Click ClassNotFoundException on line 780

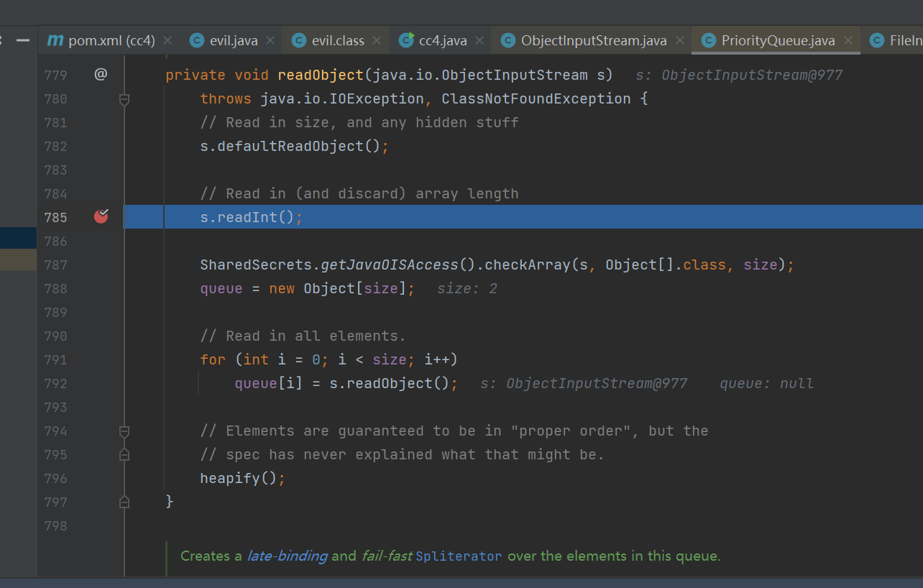(x=536, y=98)
